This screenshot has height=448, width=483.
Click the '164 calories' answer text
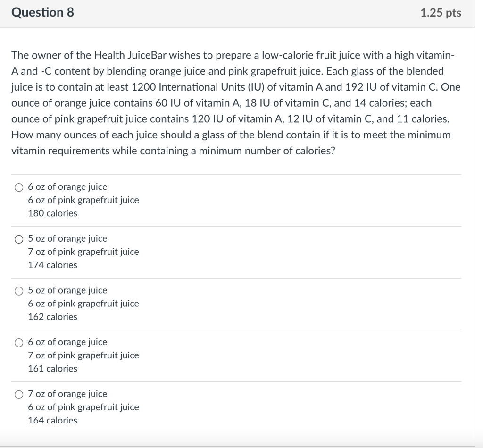pyautogui.click(x=53, y=420)
